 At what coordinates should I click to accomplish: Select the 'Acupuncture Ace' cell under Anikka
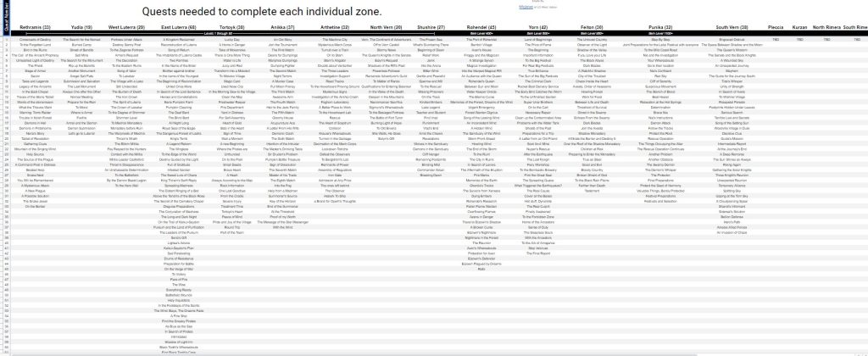click(282, 123)
